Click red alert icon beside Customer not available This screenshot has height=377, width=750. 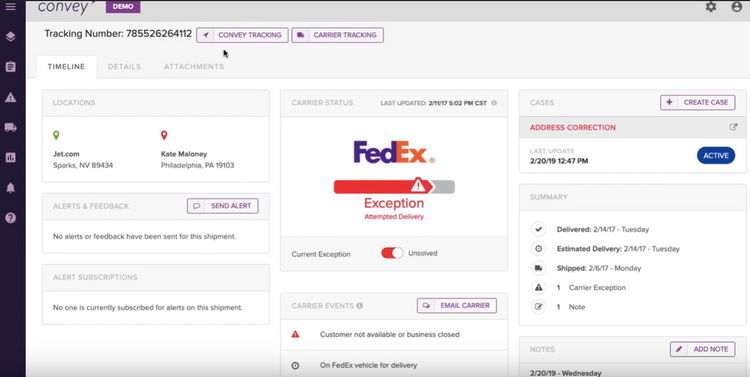tap(295, 334)
